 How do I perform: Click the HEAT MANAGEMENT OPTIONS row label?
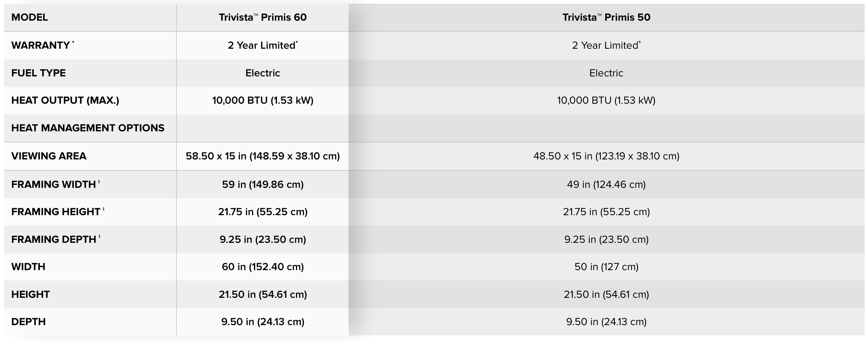pyautogui.click(x=88, y=128)
